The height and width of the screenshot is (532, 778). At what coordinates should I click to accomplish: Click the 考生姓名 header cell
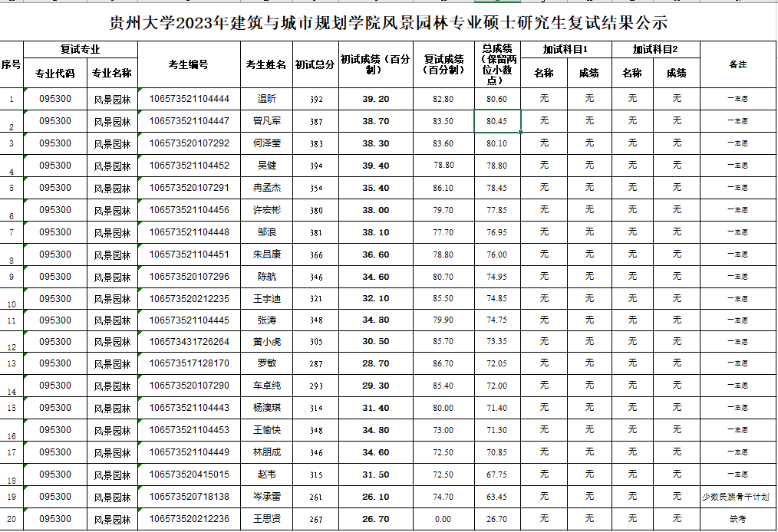click(266, 65)
